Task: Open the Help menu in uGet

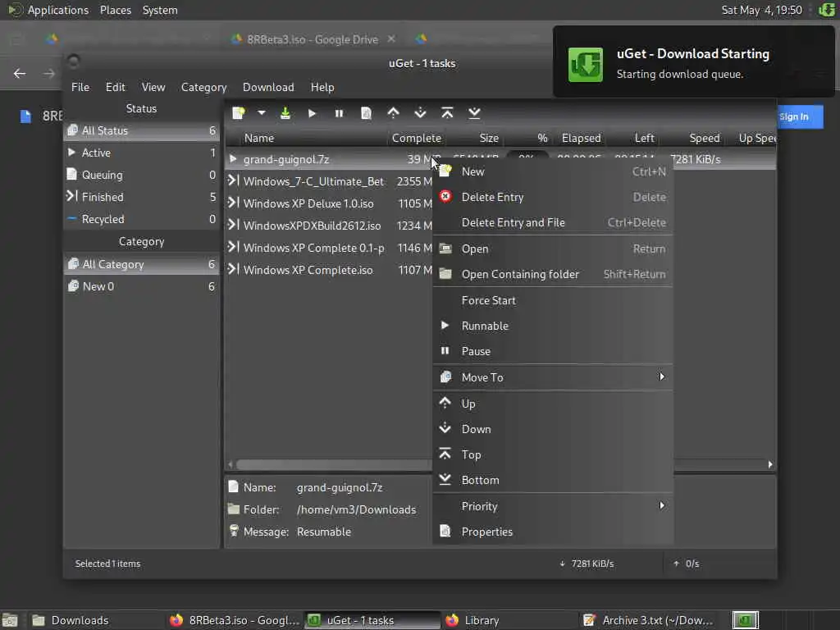Action: tap(322, 87)
